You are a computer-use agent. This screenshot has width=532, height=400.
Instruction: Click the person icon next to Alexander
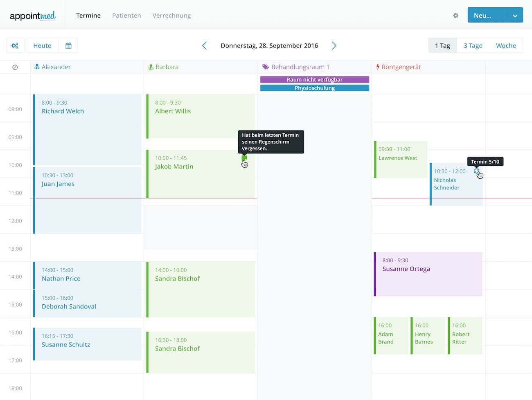pos(37,67)
